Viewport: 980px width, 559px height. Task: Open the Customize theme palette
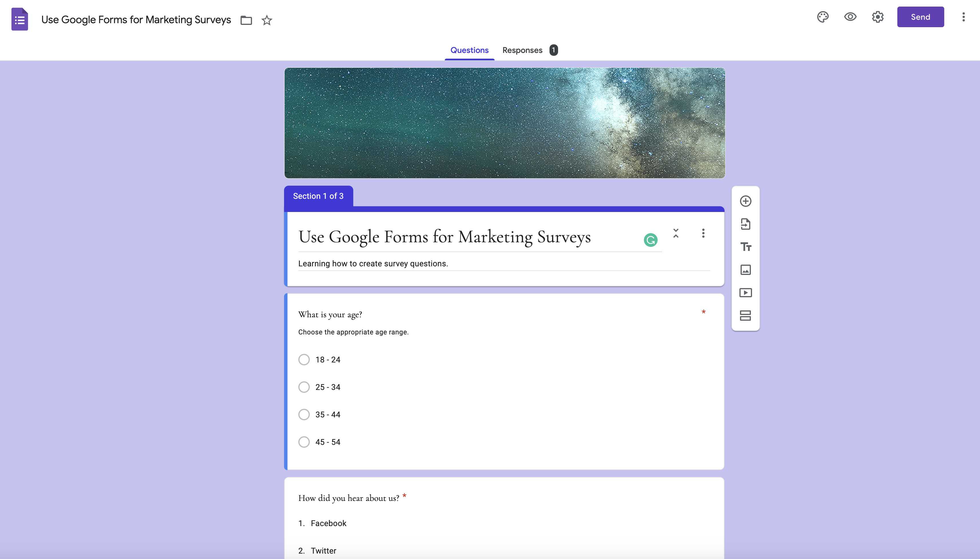click(x=823, y=17)
